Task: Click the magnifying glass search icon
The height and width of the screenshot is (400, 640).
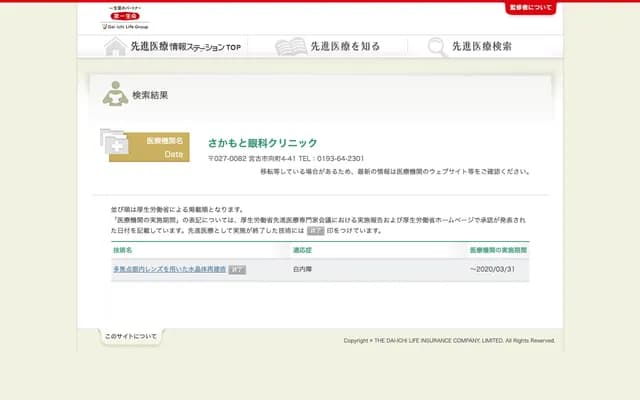Action: [x=437, y=47]
